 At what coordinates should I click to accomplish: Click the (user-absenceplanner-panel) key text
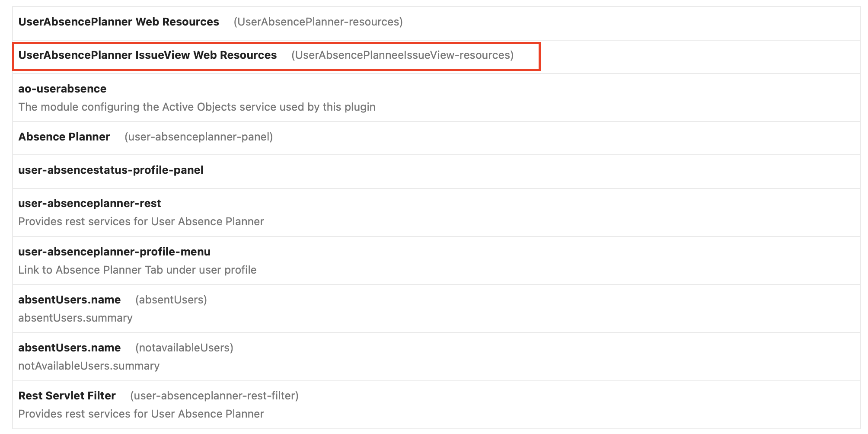tap(199, 137)
